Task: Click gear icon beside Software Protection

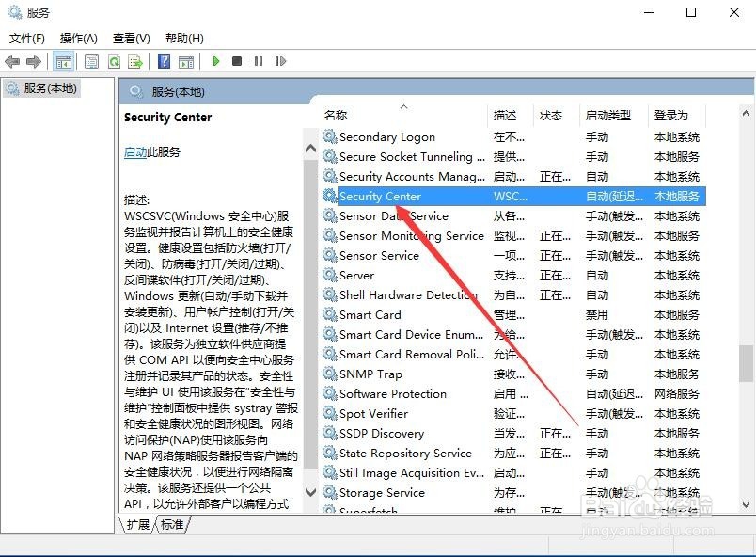Action: pos(329,393)
